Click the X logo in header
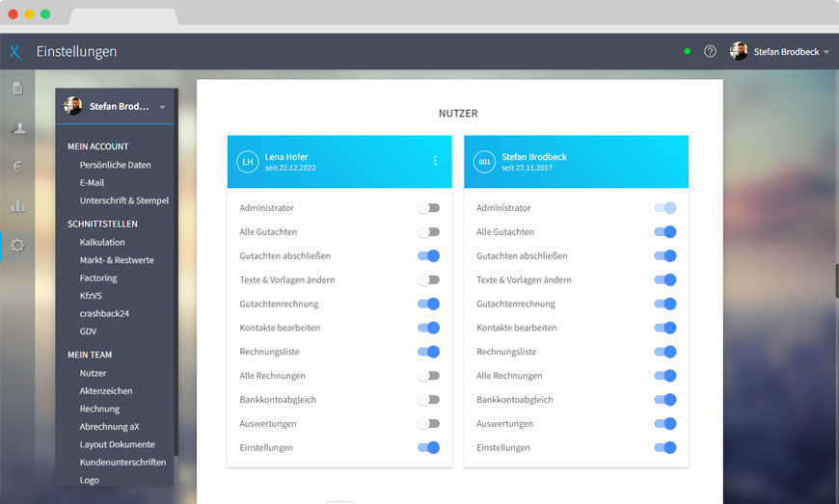The width and height of the screenshot is (839, 504). 15,52
